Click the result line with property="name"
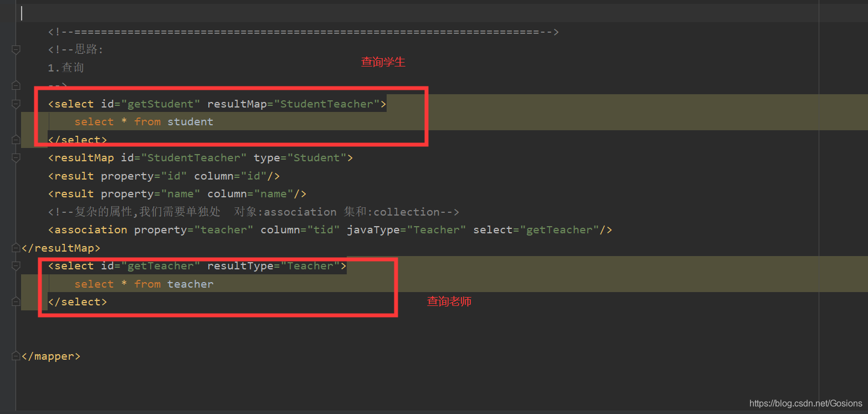The image size is (868, 414). (177, 193)
